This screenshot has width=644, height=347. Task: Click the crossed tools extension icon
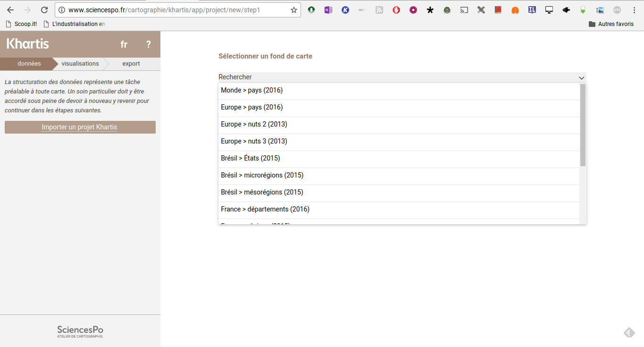point(481,10)
